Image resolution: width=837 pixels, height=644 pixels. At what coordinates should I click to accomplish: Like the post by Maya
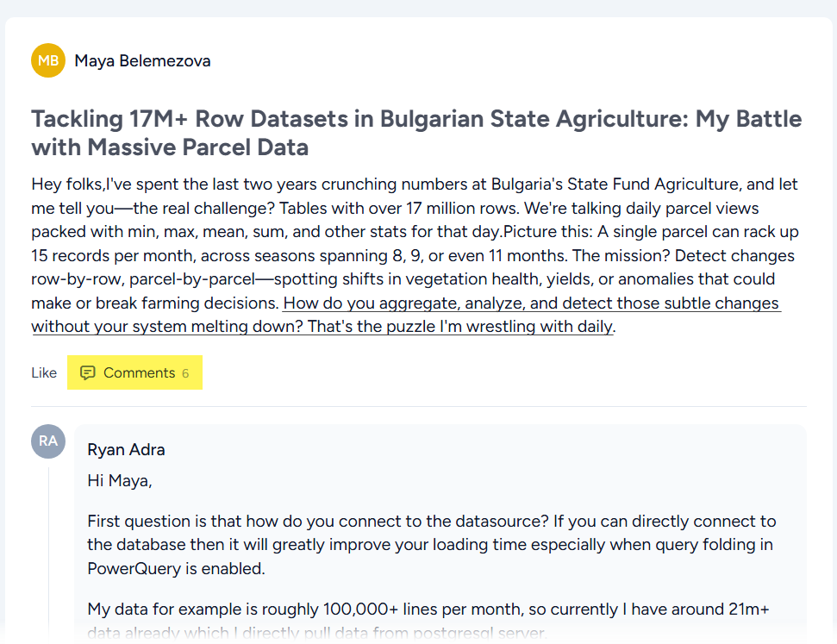44,373
